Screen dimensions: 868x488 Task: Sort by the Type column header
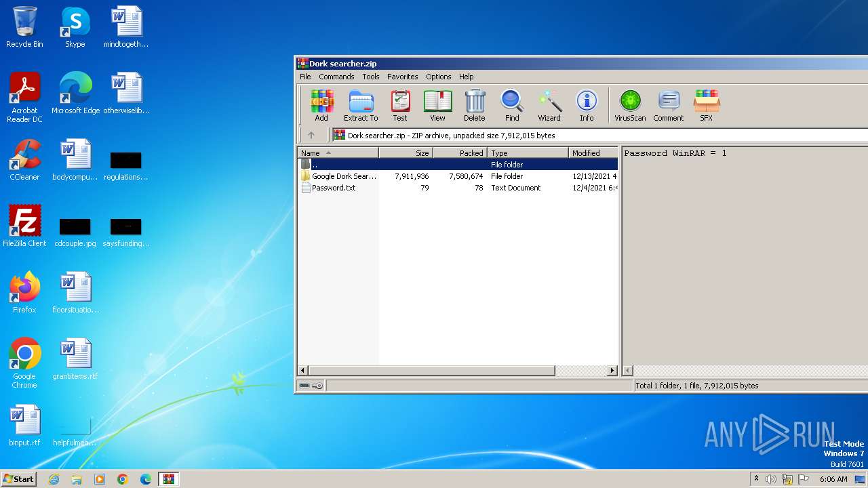point(528,152)
